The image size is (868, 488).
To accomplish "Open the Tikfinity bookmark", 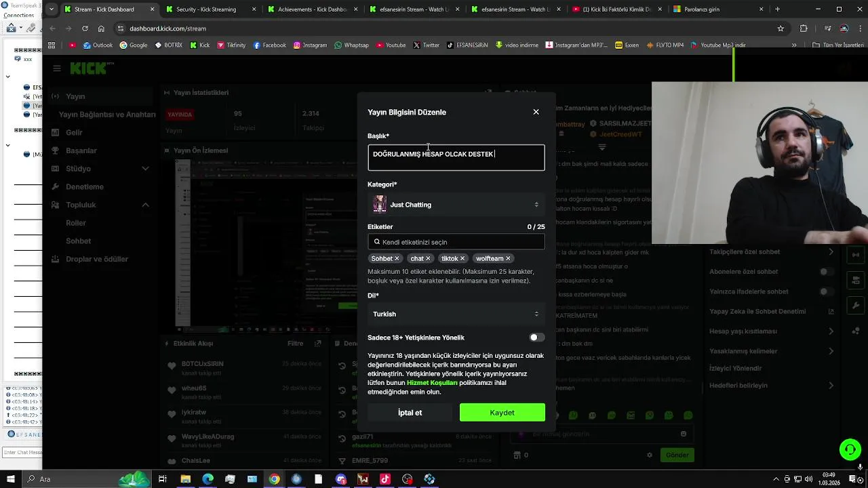I will 231,45.
